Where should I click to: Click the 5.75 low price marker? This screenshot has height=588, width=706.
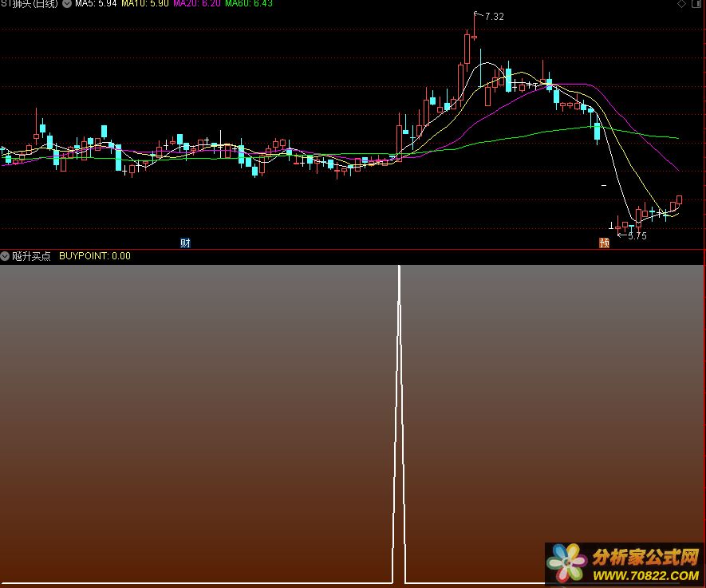click(x=637, y=236)
